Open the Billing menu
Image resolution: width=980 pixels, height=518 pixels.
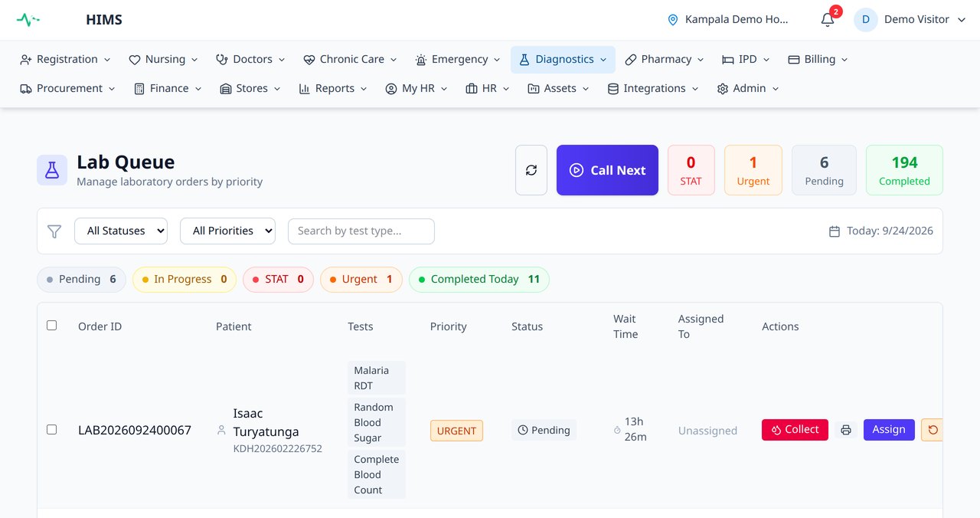click(818, 59)
